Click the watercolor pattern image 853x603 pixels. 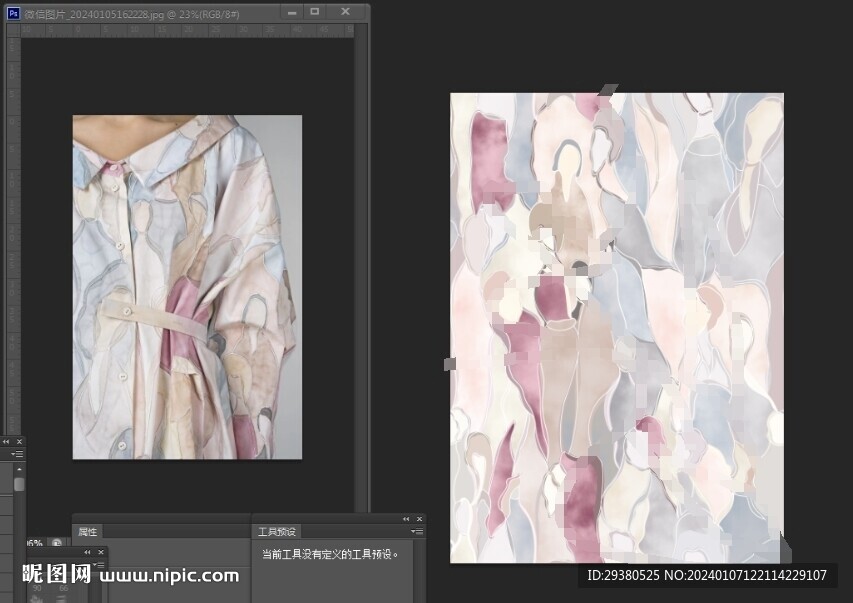pos(616,328)
